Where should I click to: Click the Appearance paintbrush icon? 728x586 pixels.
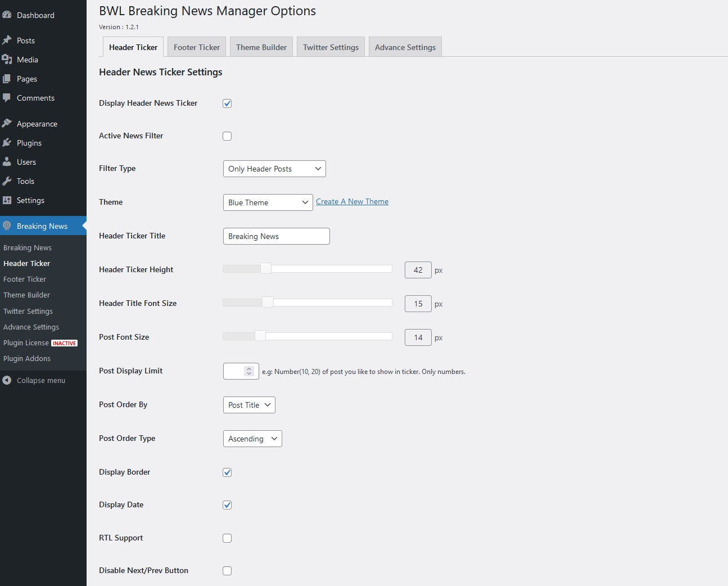click(x=7, y=124)
